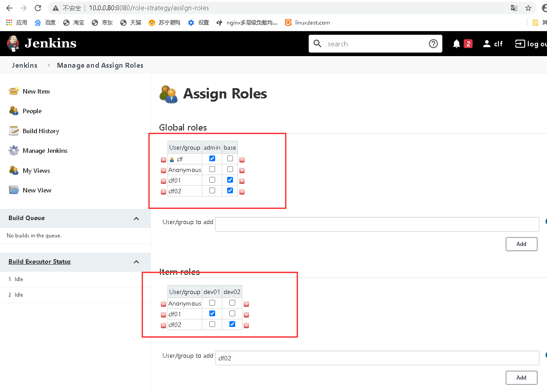The image size is (547, 392).
Task: Uncheck base role for clf01
Action: 230,180
